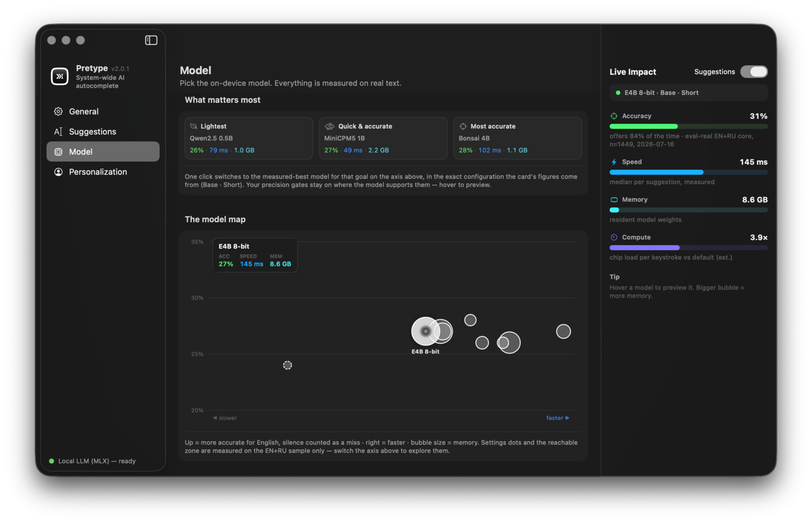Click the Speed lightning bolt icon
The width and height of the screenshot is (812, 523).
tap(614, 162)
